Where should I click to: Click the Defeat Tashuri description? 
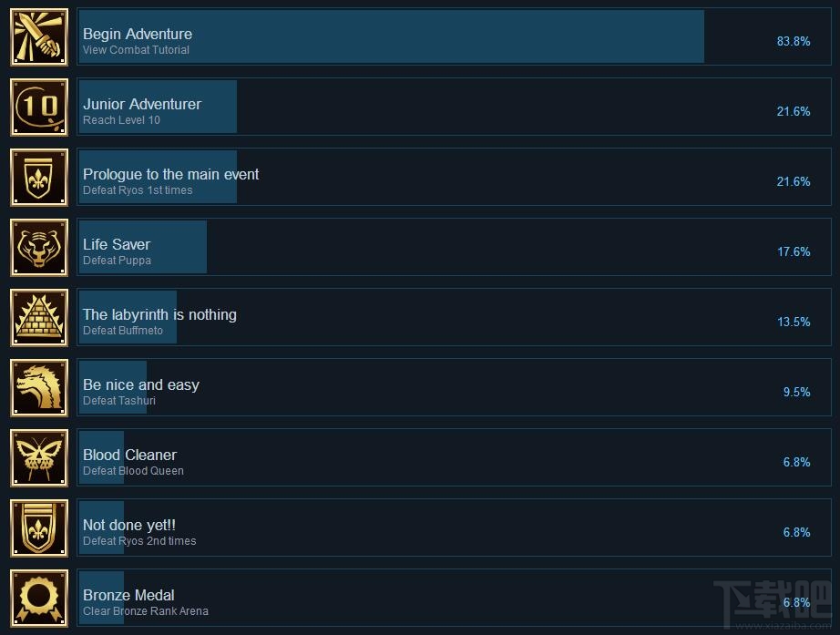coord(119,401)
